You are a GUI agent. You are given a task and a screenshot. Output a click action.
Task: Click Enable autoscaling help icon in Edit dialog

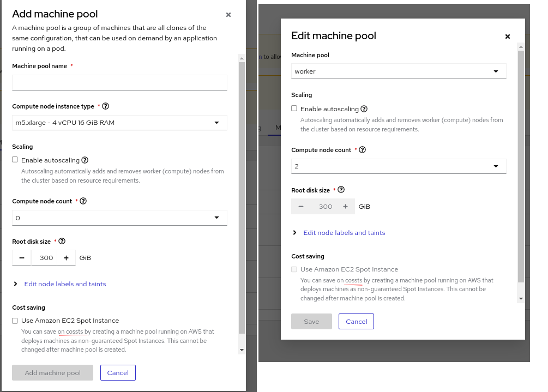[x=364, y=109]
